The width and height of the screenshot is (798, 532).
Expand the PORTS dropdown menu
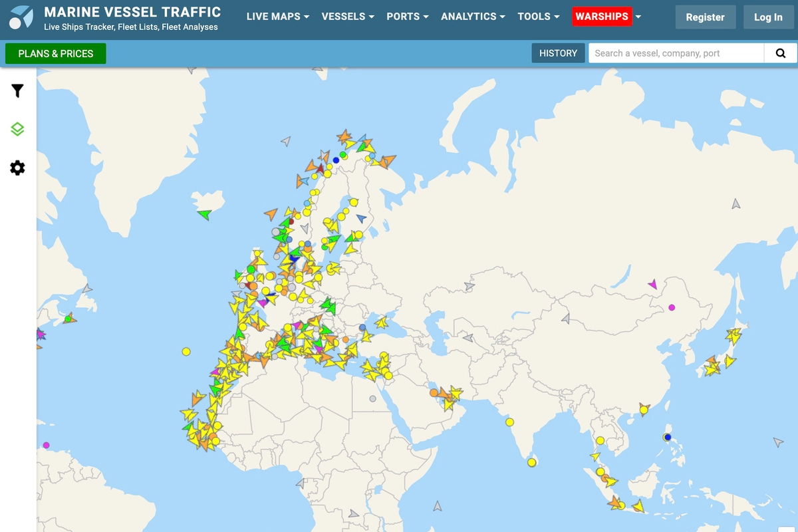click(408, 17)
